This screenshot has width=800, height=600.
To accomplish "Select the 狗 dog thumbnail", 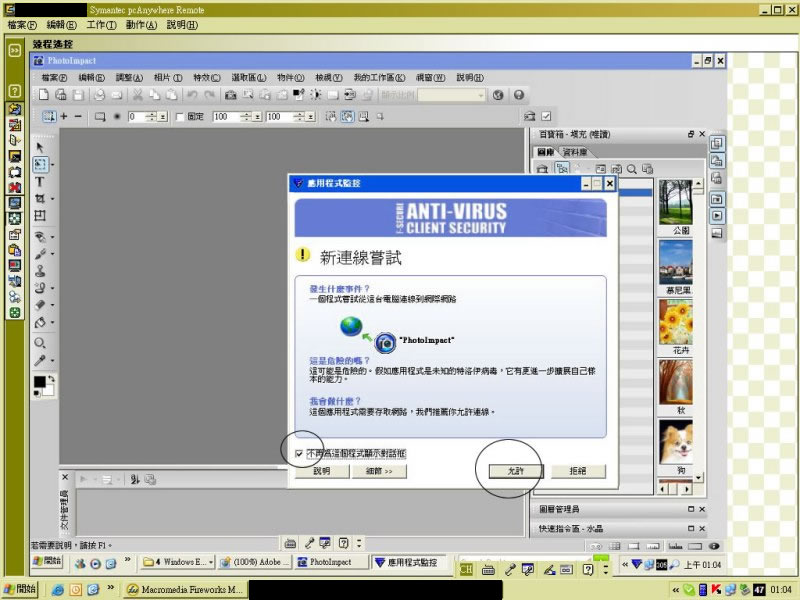I will [676, 441].
